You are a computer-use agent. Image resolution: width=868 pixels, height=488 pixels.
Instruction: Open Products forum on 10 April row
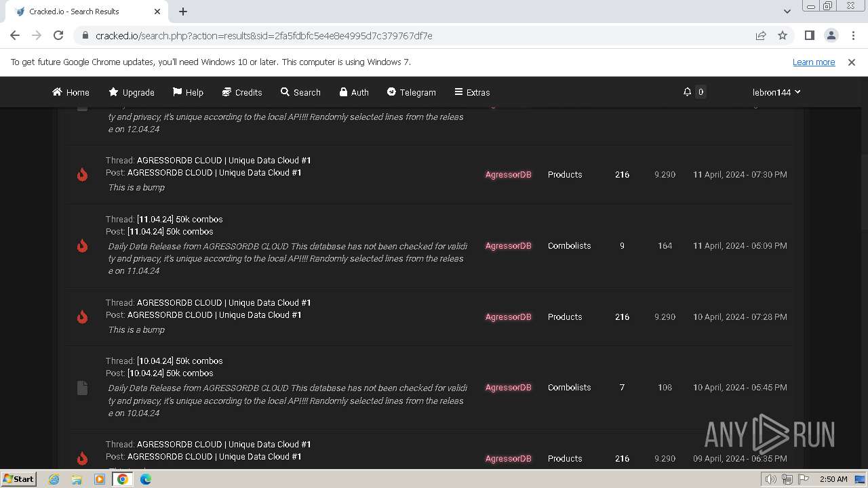[565, 317]
